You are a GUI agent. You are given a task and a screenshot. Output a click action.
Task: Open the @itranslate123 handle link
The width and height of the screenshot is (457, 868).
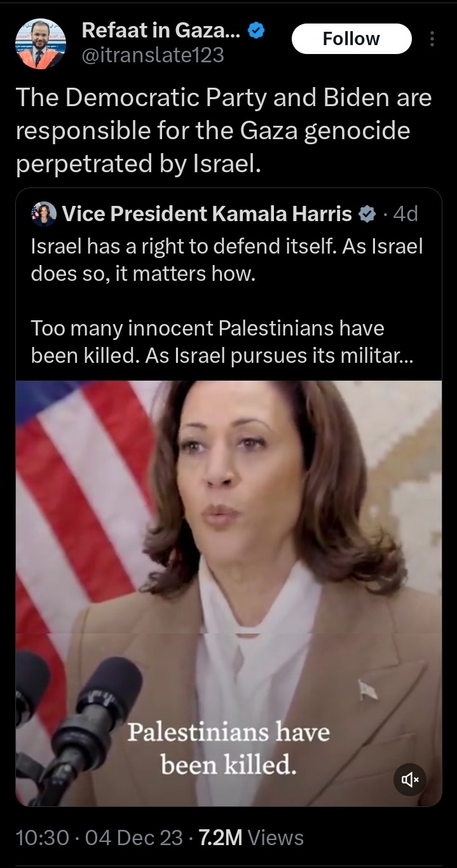tap(153, 56)
